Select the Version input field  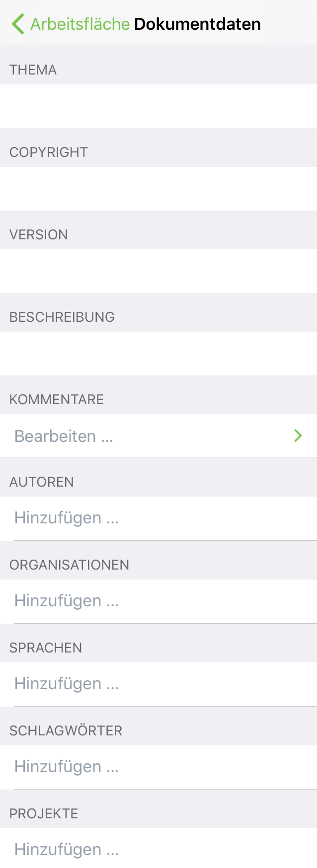coord(158,271)
